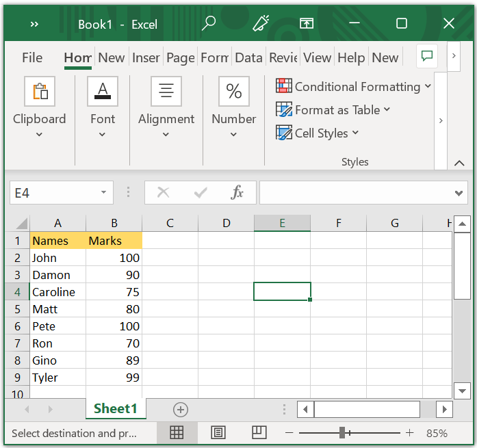Viewport: 477px width, 448px height.
Task: Open the File menu
Action: click(32, 57)
